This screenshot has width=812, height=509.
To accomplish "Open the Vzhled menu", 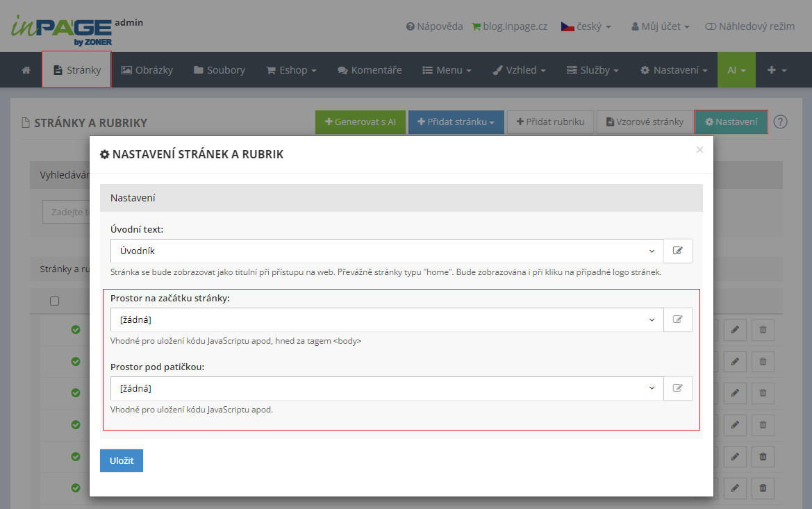I will (519, 70).
